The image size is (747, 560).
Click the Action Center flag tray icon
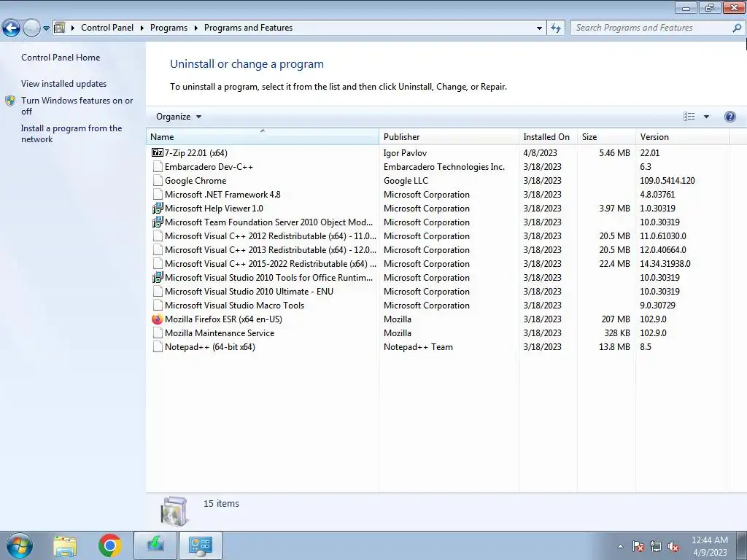click(638, 546)
